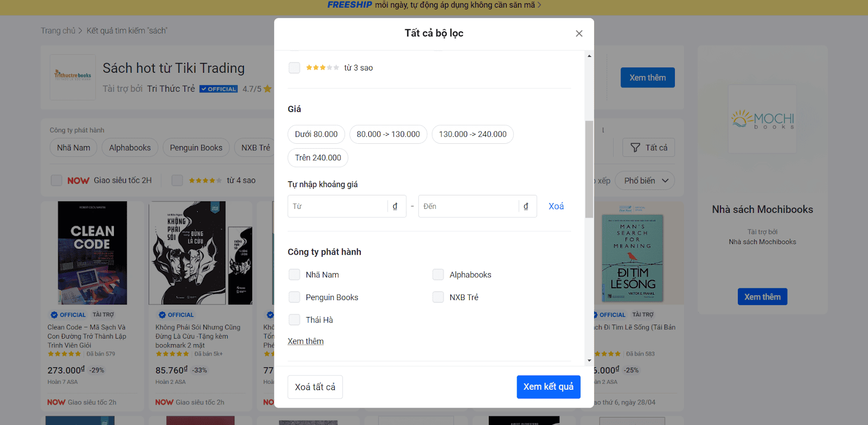Click Xoá tất cả to reset filters
Viewport: 868px width, 425px height.
(x=315, y=387)
